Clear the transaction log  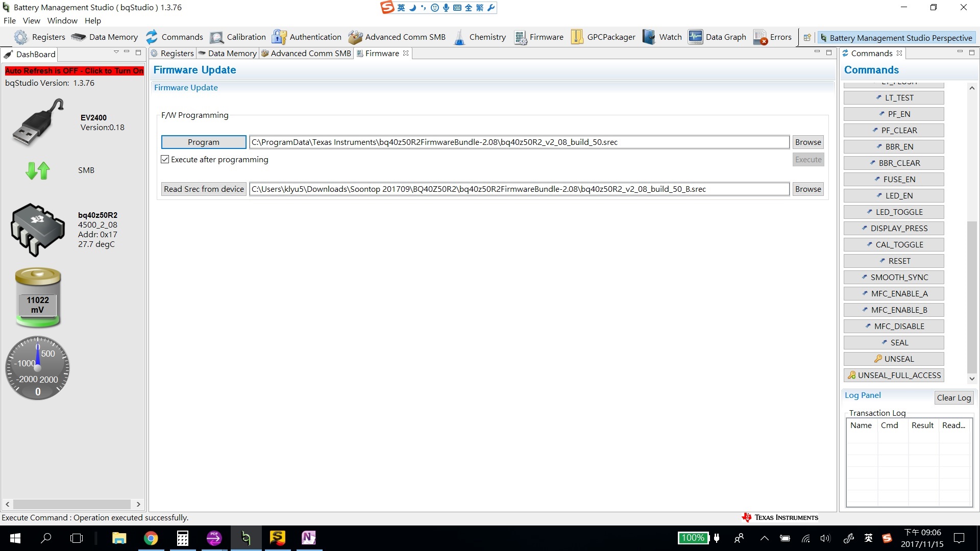953,398
